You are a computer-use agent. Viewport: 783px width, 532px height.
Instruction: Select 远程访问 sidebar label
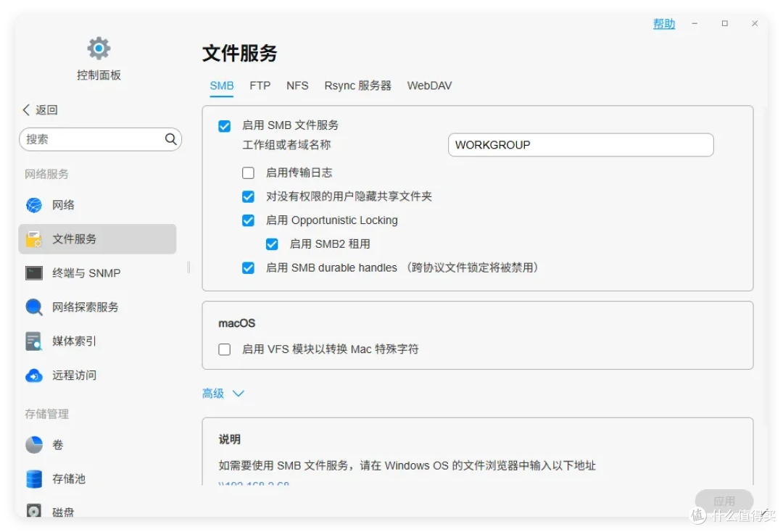click(75, 375)
